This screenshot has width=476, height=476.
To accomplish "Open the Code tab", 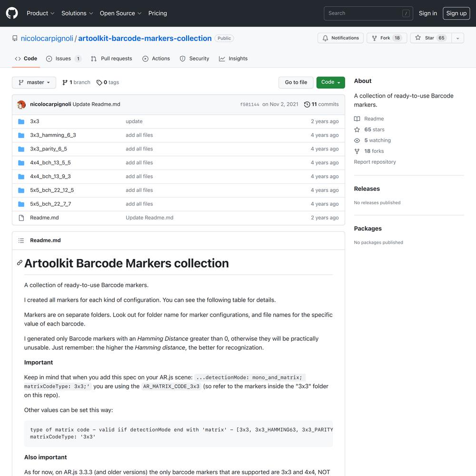I will 26,59.
